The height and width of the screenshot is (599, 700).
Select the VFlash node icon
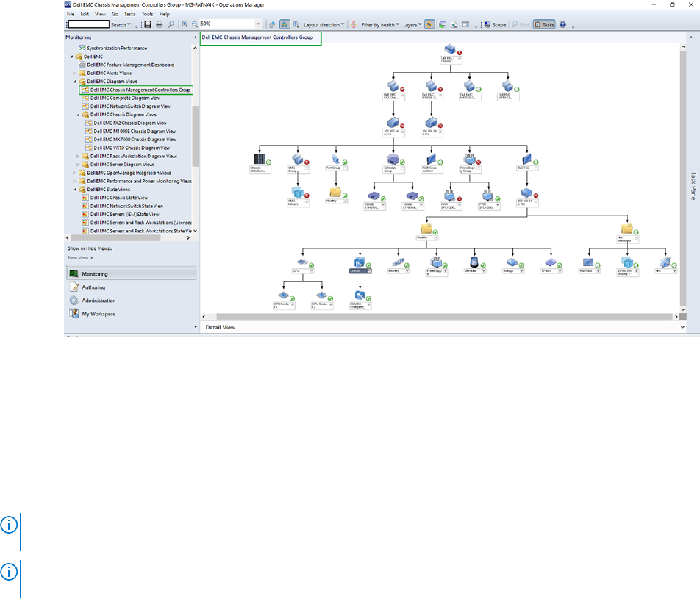[551, 262]
